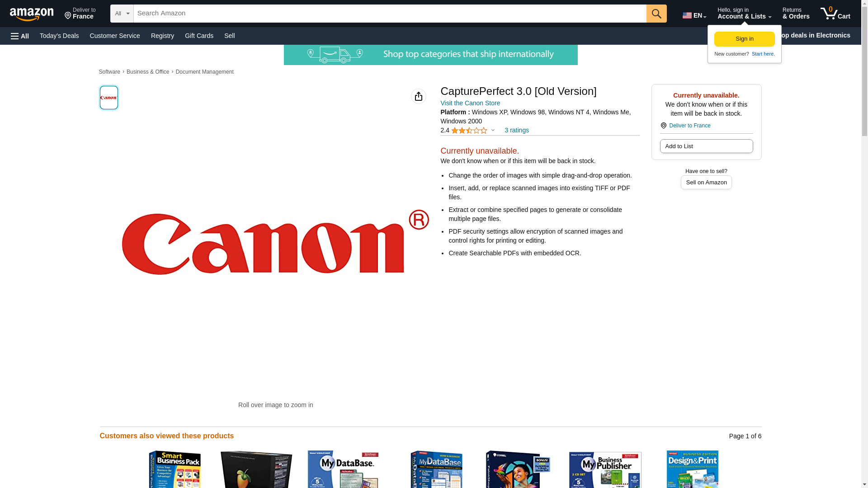Open the 3 ratings link
The height and width of the screenshot is (488, 868).
(516, 131)
